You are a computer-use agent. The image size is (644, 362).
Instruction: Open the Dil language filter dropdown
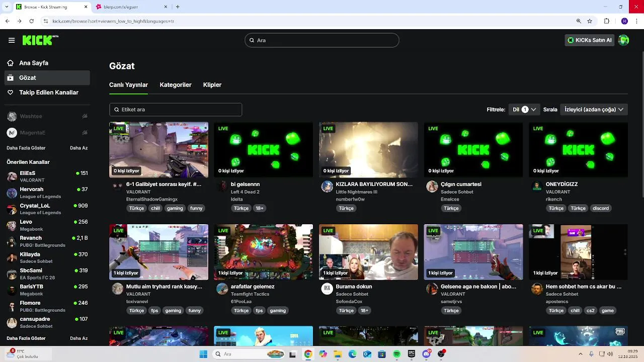point(524,109)
